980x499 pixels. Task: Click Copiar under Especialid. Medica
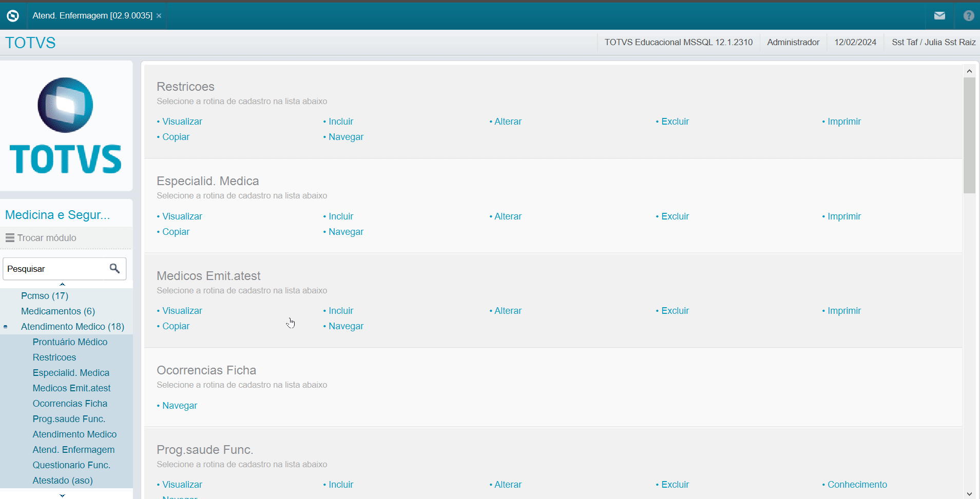(176, 232)
